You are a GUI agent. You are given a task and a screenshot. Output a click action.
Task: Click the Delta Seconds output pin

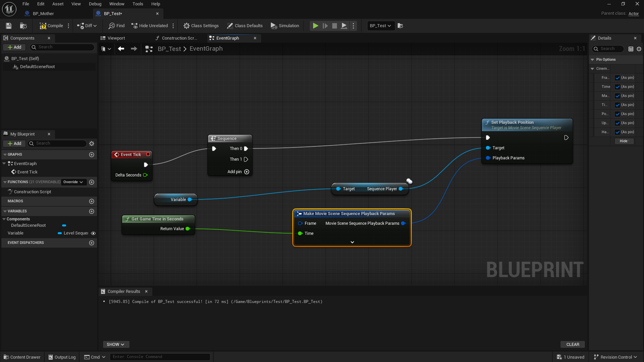pyautogui.click(x=145, y=175)
